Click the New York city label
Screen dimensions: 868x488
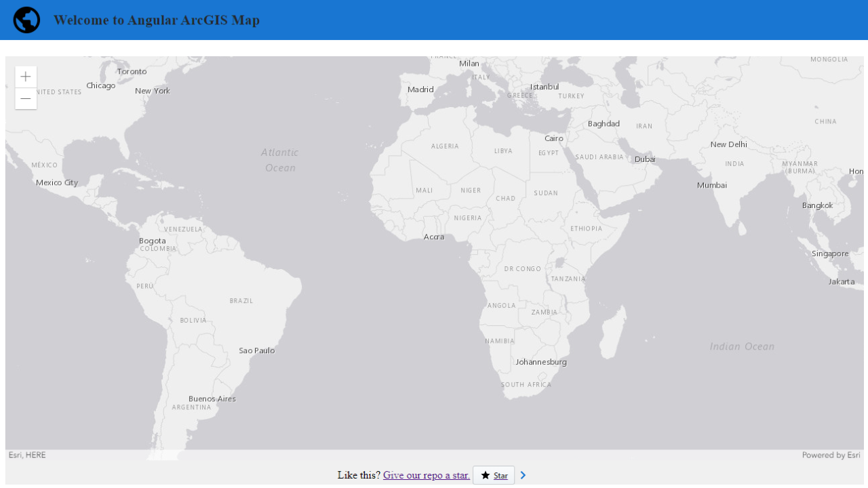click(x=153, y=91)
